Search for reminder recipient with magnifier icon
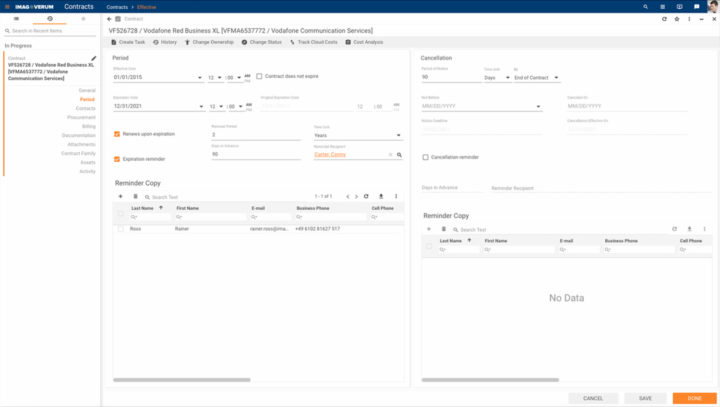The height and width of the screenshot is (407, 720). pos(399,155)
